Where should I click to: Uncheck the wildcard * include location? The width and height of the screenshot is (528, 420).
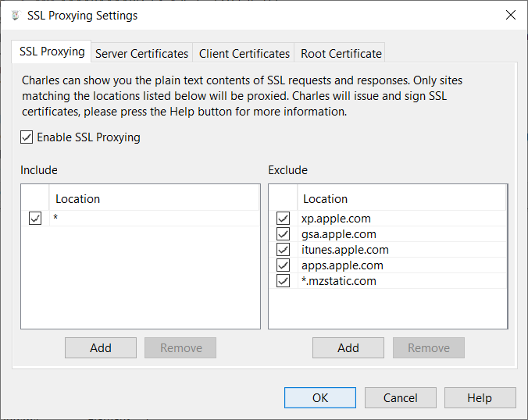(35, 219)
